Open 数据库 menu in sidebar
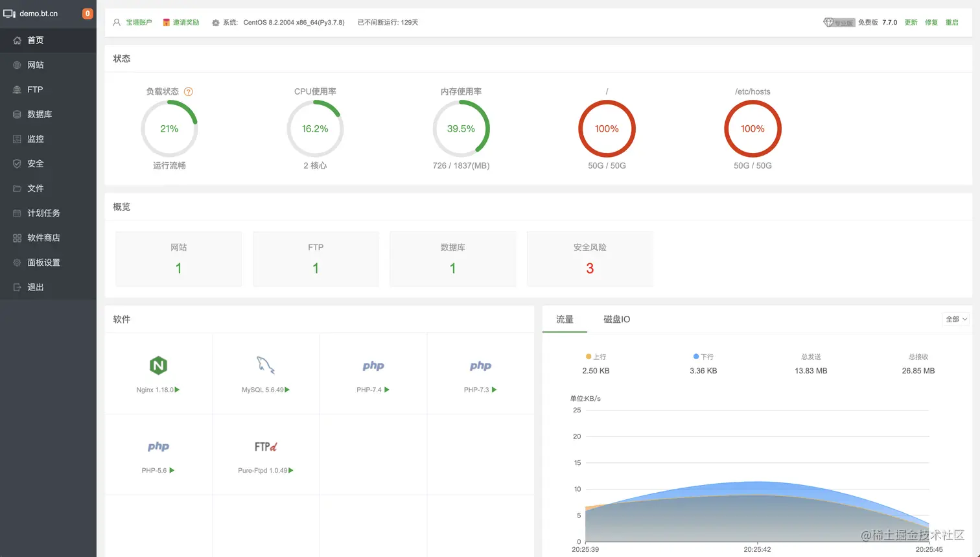980x557 pixels. pyautogui.click(x=48, y=114)
